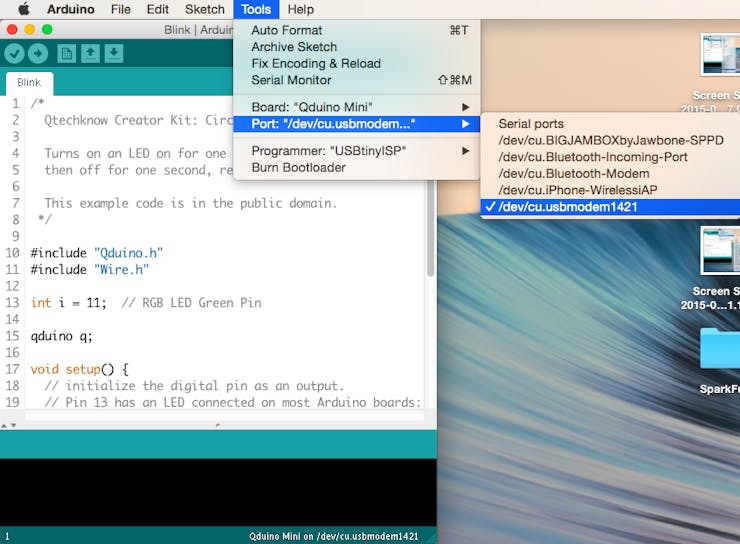The width and height of the screenshot is (740, 544).
Task: Open the Arduino application menu
Action: point(71,9)
